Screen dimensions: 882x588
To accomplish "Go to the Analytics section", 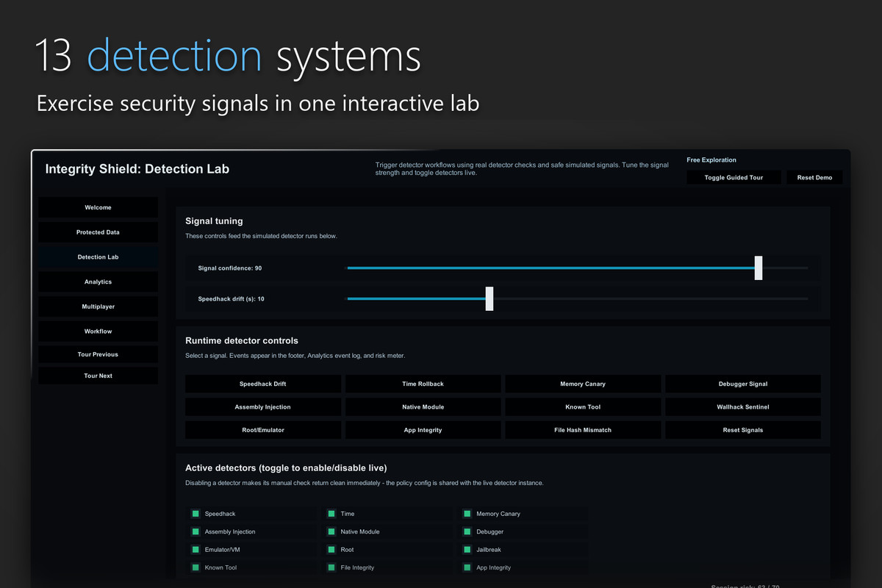I will pos(98,282).
